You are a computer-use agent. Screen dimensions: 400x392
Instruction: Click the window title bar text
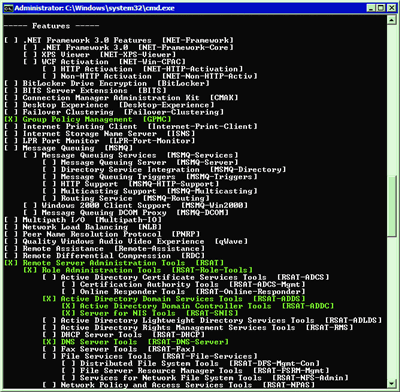click(95, 8)
